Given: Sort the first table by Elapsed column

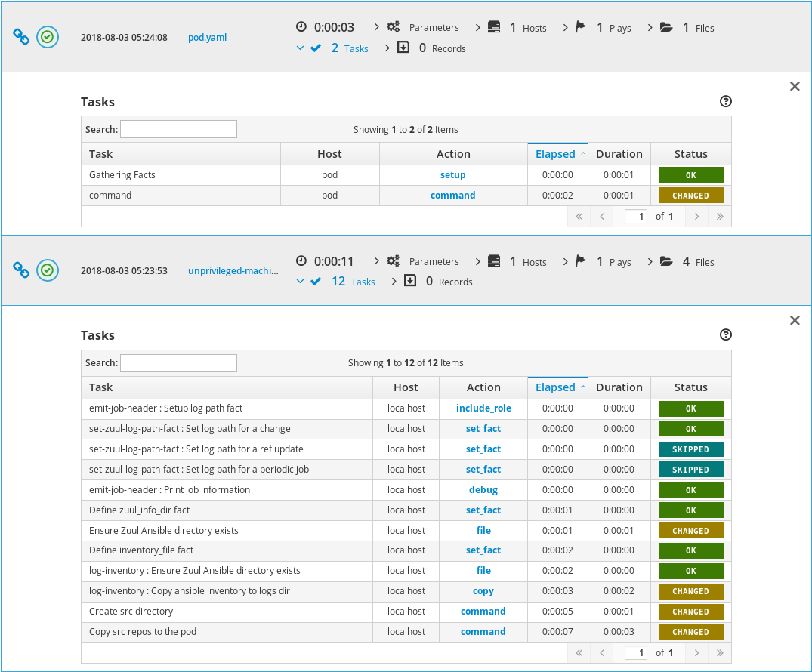Looking at the screenshot, I should pos(556,154).
